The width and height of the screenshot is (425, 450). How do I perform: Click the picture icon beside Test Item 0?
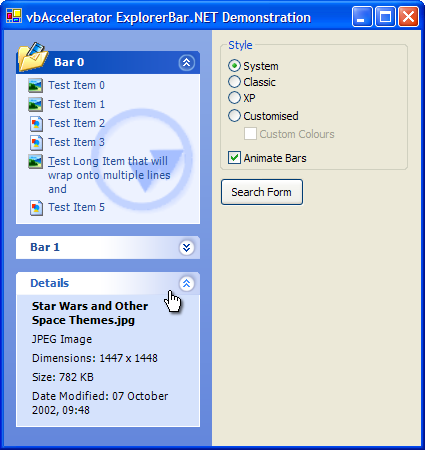(35, 85)
